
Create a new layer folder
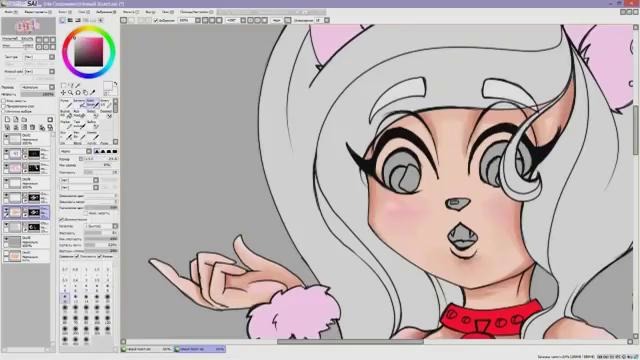click(x=24, y=120)
